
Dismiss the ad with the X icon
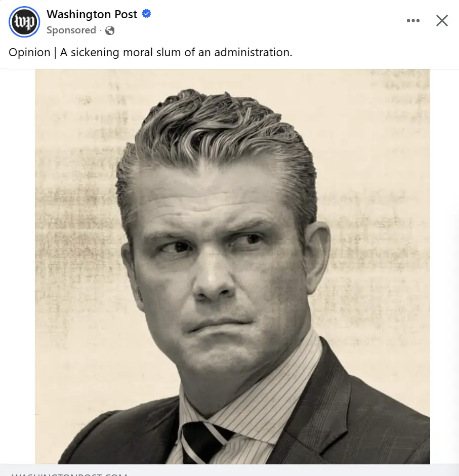point(442,21)
